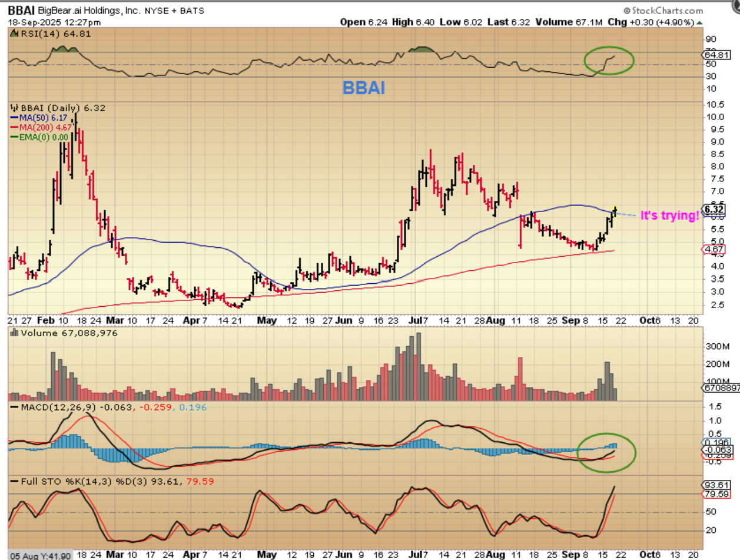Image resolution: width=740 pixels, height=560 pixels.
Task: Click the 90 level on the RSI axis
Action: tap(712, 39)
